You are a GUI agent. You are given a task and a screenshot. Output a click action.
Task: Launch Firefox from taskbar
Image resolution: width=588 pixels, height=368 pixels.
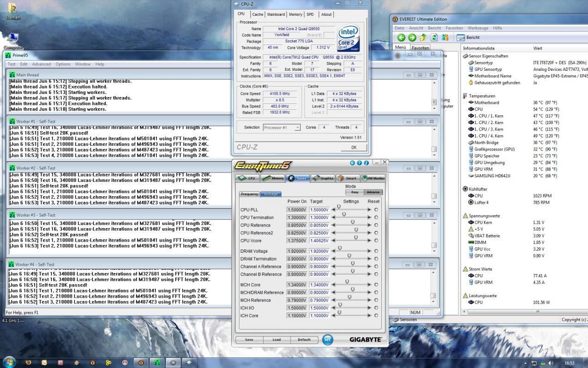pos(29,363)
